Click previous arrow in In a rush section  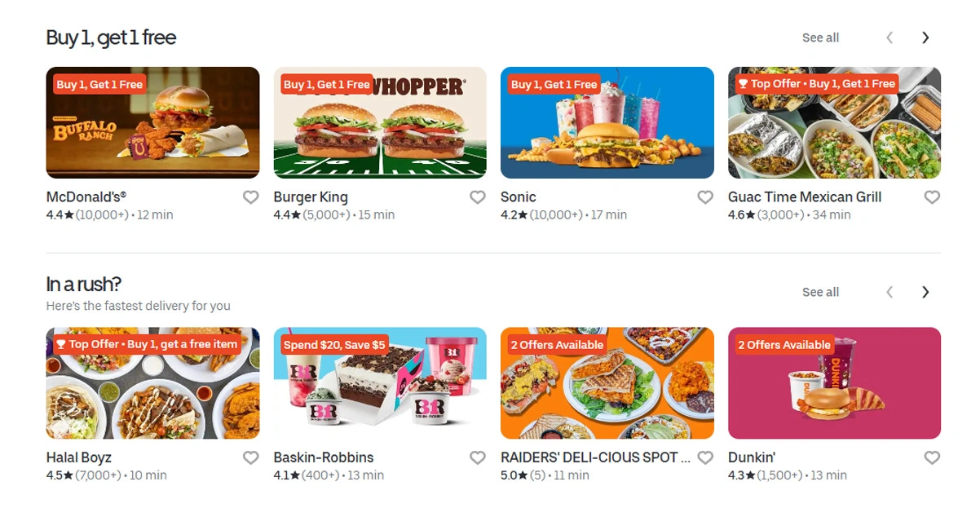890,292
